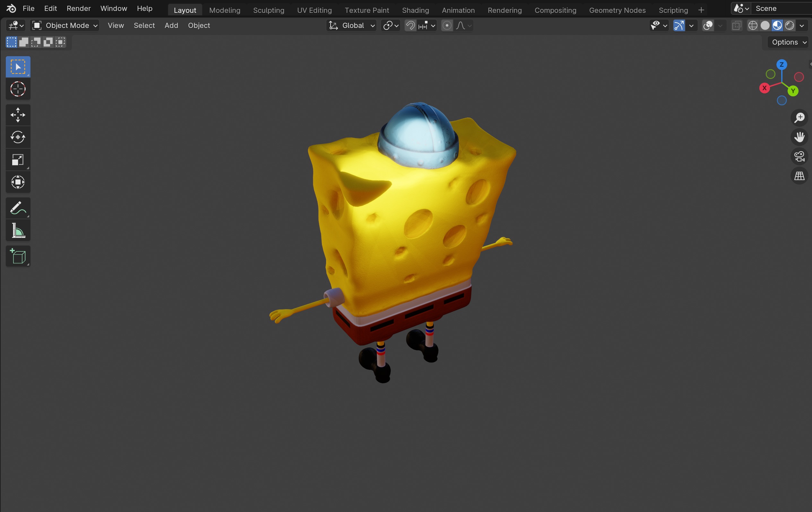Open the editor type dropdown
This screenshot has height=512, width=812.
tap(16, 26)
